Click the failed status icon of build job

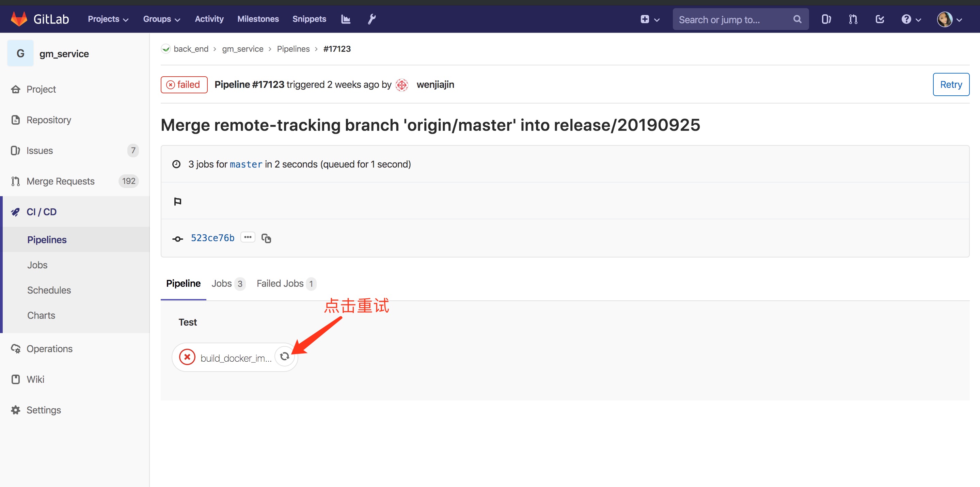point(187,357)
